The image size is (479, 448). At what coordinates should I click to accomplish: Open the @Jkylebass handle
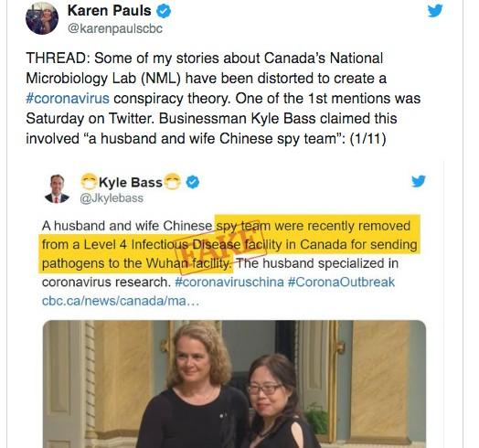(x=112, y=198)
